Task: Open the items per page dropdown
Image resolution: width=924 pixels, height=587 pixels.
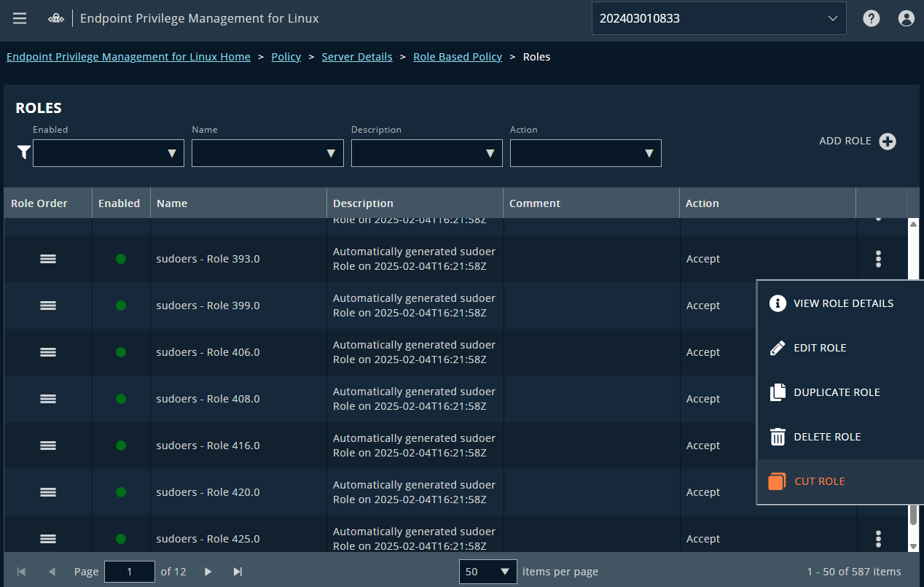Action: 488,572
